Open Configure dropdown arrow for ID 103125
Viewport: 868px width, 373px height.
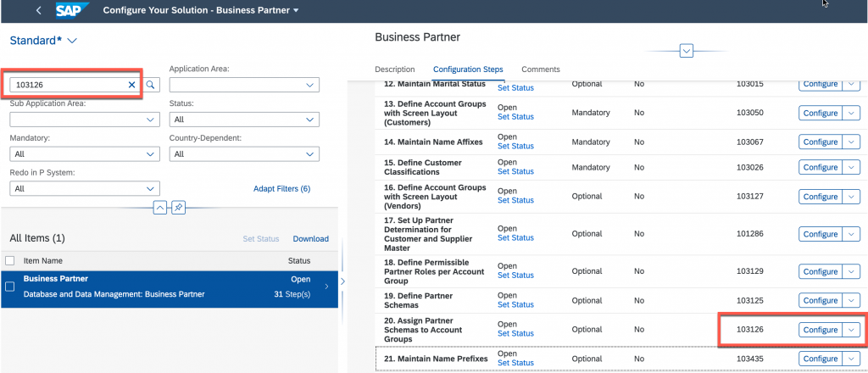pyautogui.click(x=851, y=300)
